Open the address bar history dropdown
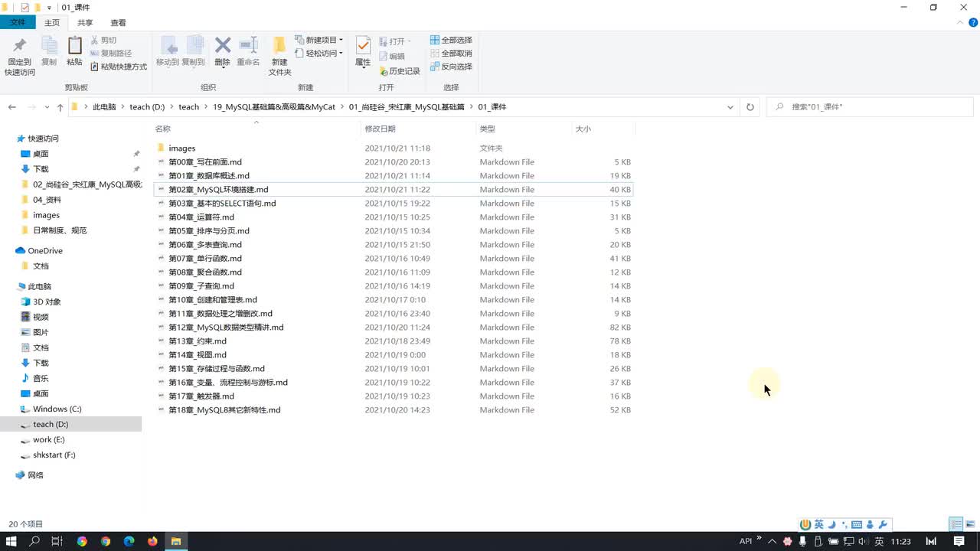980x551 pixels. [730, 107]
